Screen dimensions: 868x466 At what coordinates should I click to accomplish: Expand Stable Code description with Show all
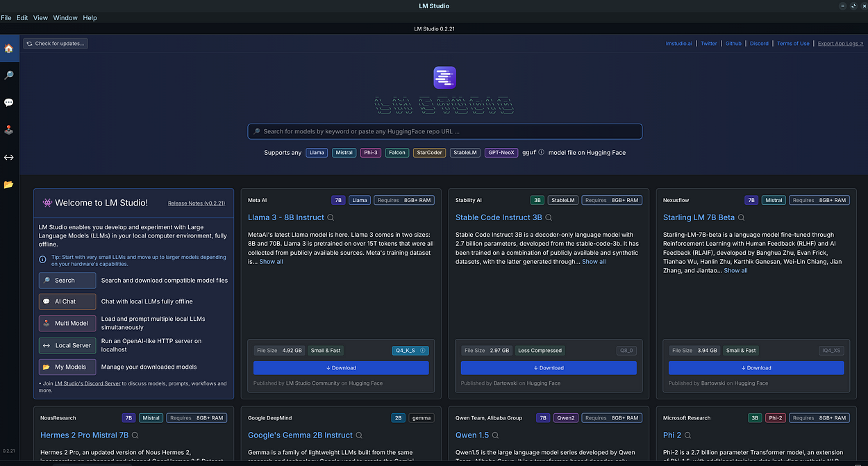(594, 262)
